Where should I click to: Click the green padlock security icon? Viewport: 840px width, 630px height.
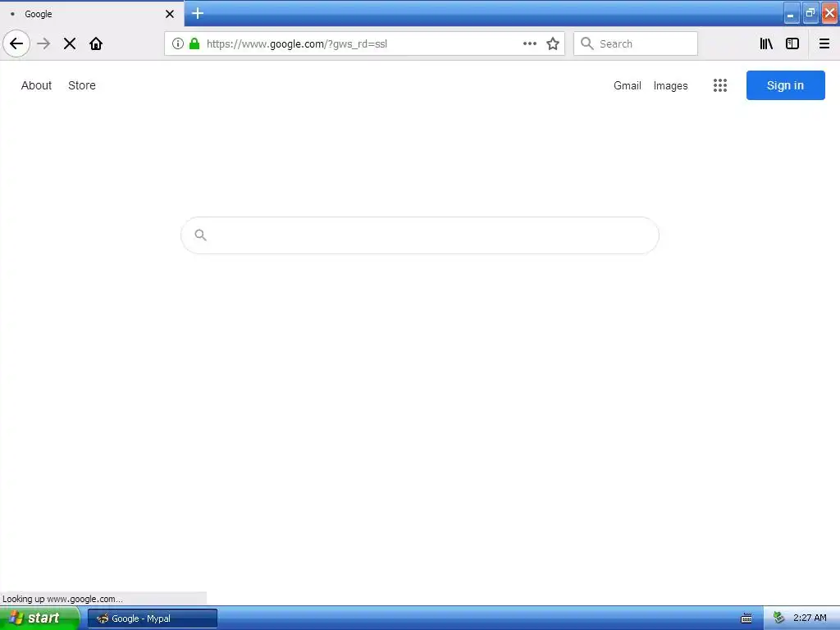click(194, 43)
